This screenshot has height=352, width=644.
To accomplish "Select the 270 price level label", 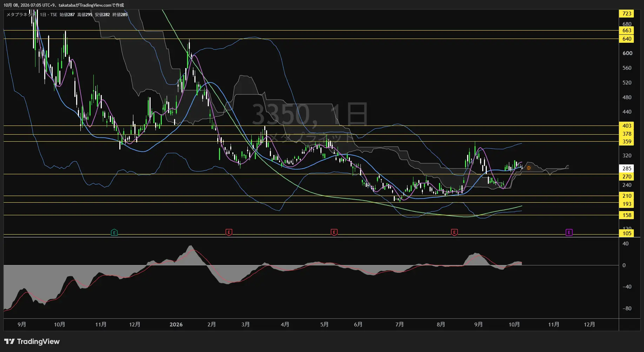I will (627, 177).
